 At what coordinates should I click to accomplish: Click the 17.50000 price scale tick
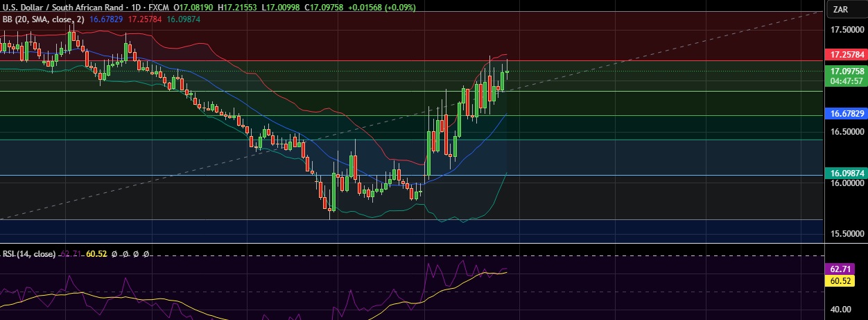click(x=847, y=30)
